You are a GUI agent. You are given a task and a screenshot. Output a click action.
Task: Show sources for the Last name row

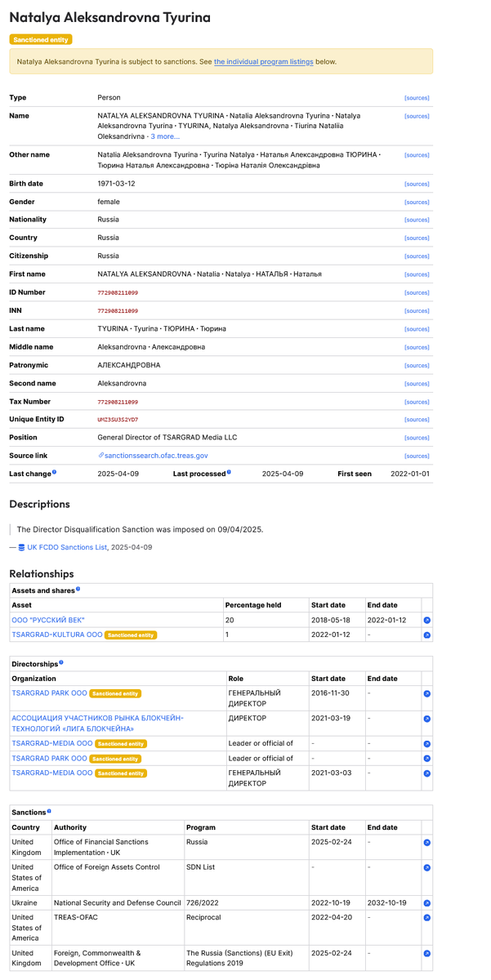click(417, 329)
